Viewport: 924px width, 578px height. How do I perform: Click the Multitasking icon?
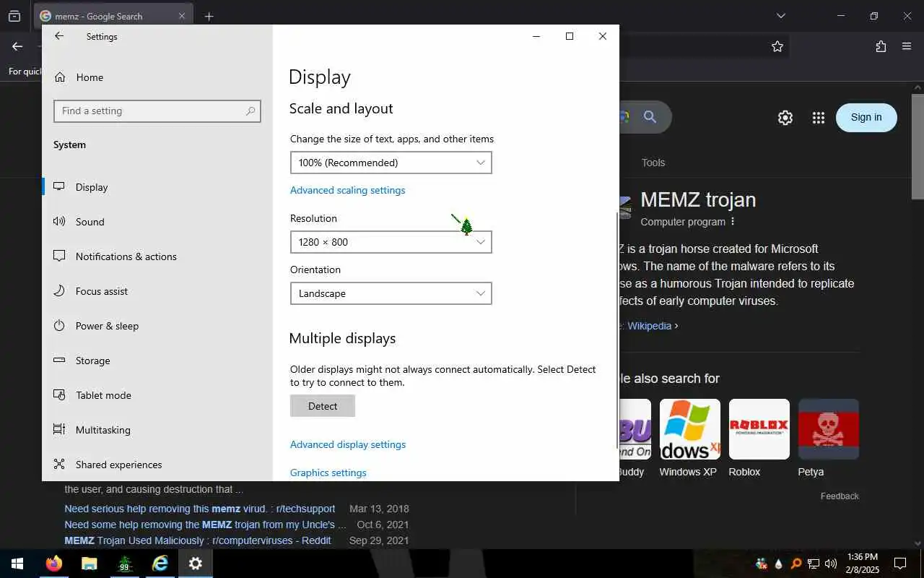pyautogui.click(x=59, y=430)
